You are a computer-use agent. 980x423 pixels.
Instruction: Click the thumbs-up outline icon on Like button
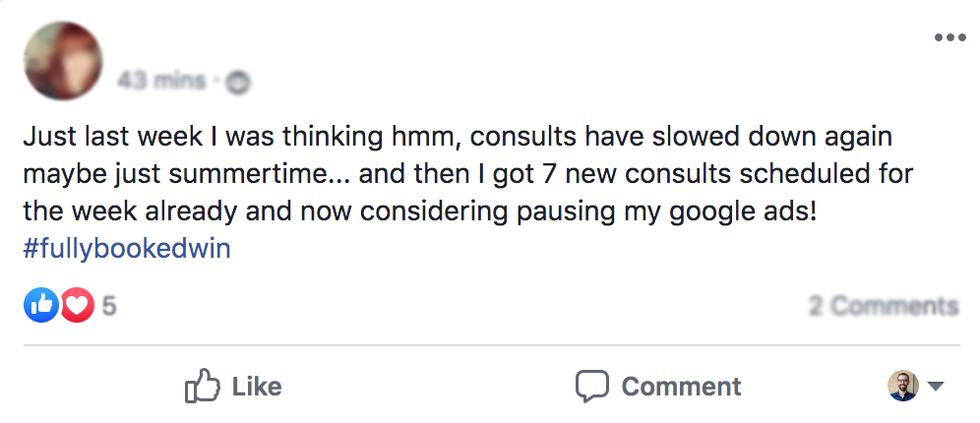[x=202, y=387]
